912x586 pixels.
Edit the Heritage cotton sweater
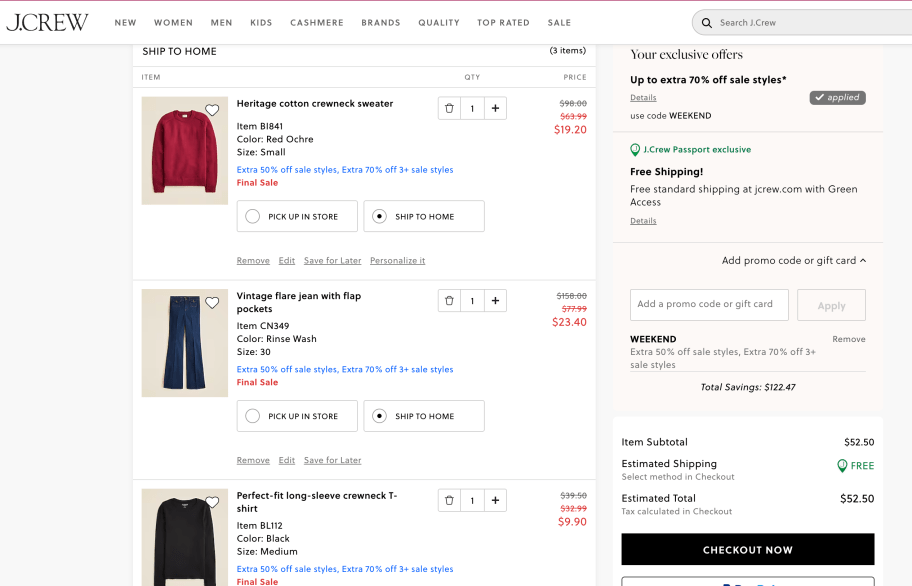click(287, 260)
